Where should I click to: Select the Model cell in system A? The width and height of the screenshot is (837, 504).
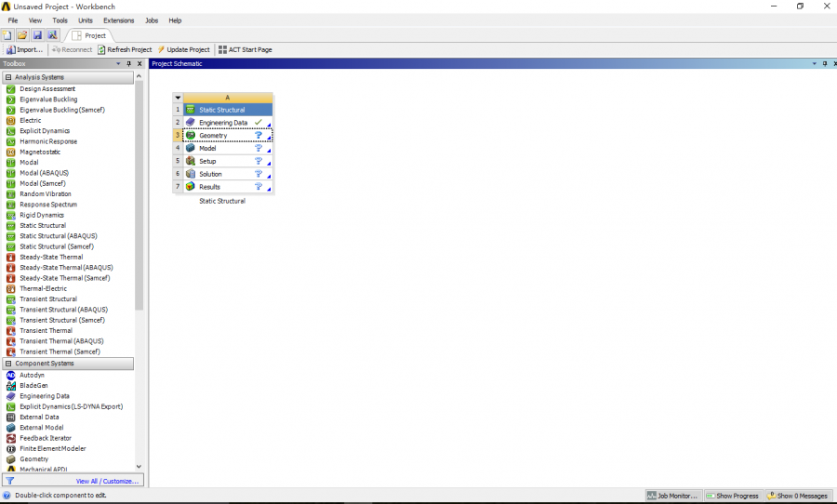(x=228, y=149)
